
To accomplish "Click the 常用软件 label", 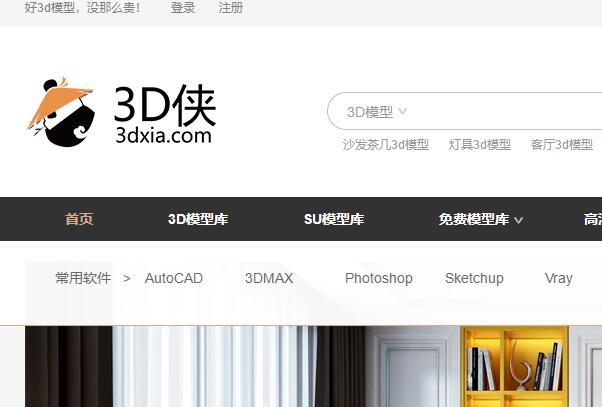I will point(83,278).
